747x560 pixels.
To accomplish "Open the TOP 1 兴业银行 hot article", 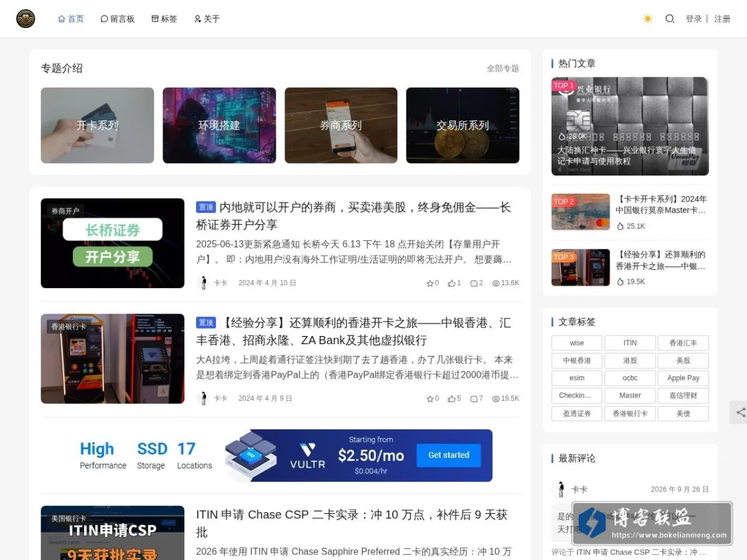I will coord(630,126).
